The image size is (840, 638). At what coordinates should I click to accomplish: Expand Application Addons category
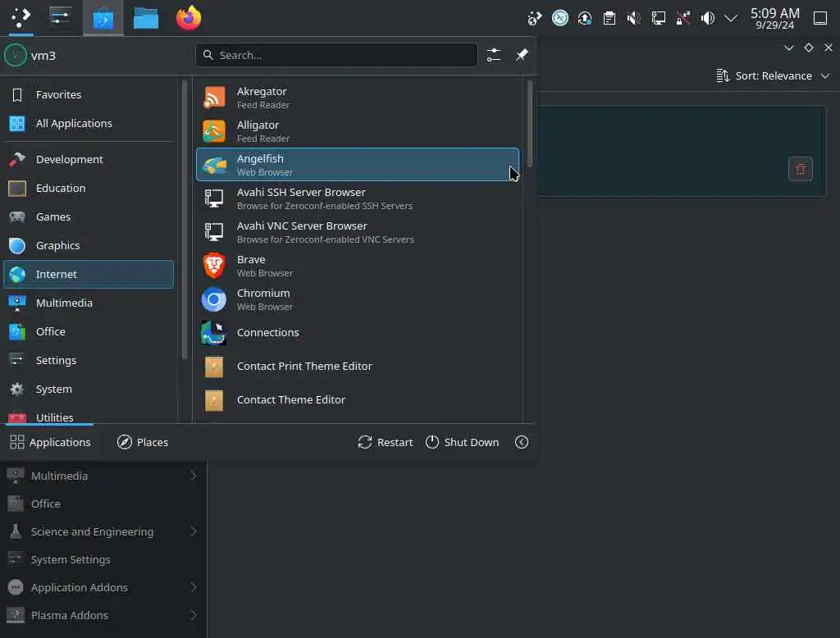point(103,587)
